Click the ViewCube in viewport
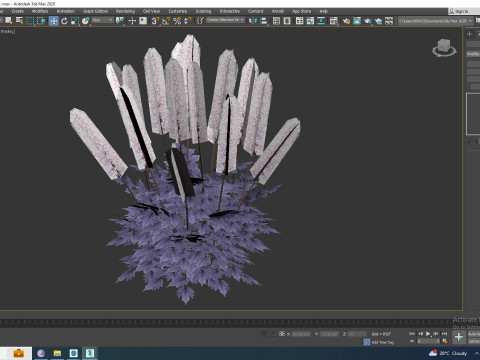This screenshot has height=360, width=480. tap(444, 47)
